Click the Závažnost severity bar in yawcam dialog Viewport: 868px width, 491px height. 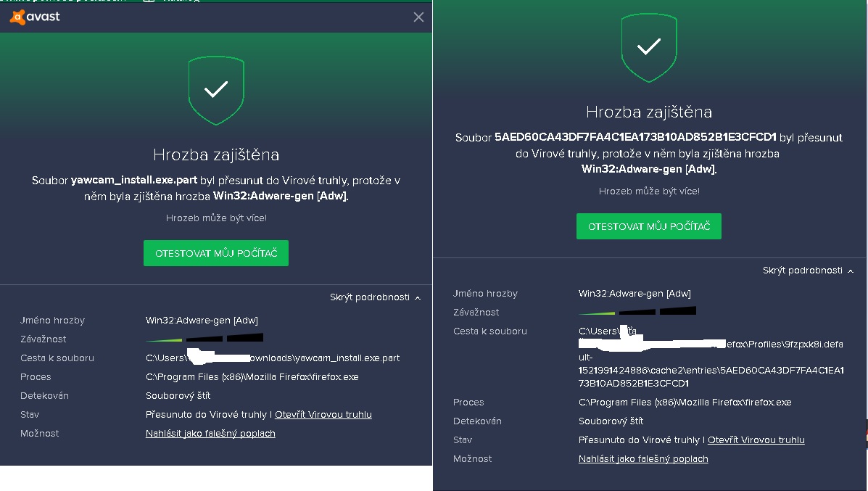pyautogui.click(x=204, y=338)
